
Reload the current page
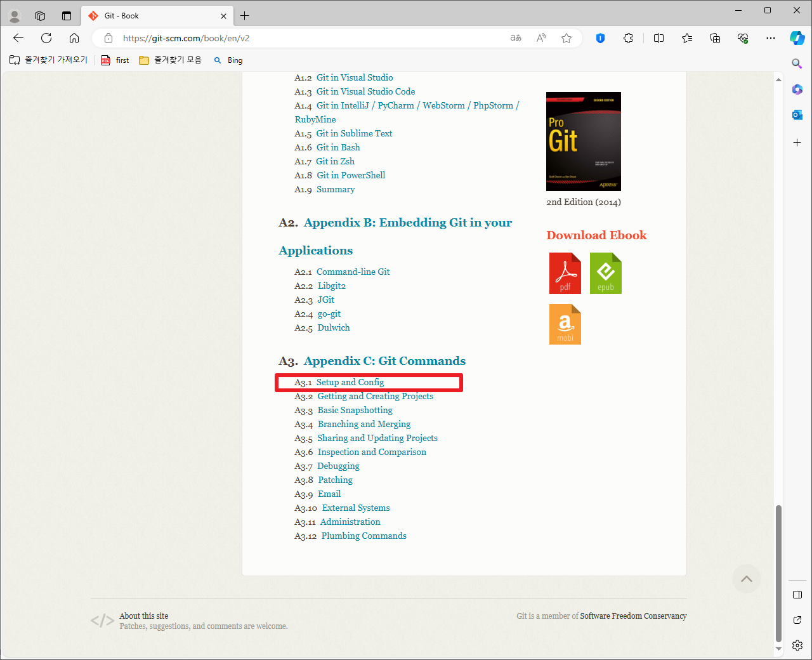pyautogui.click(x=46, y=38)
